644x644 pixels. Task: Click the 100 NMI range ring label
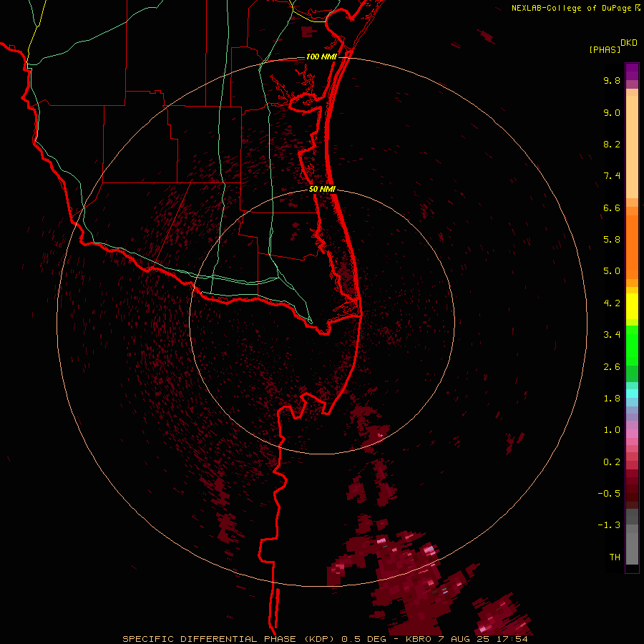[321, 57]
